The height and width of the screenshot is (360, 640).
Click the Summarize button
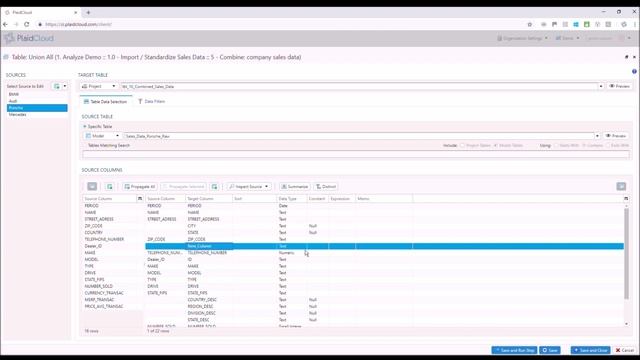[x=294, y=187]
